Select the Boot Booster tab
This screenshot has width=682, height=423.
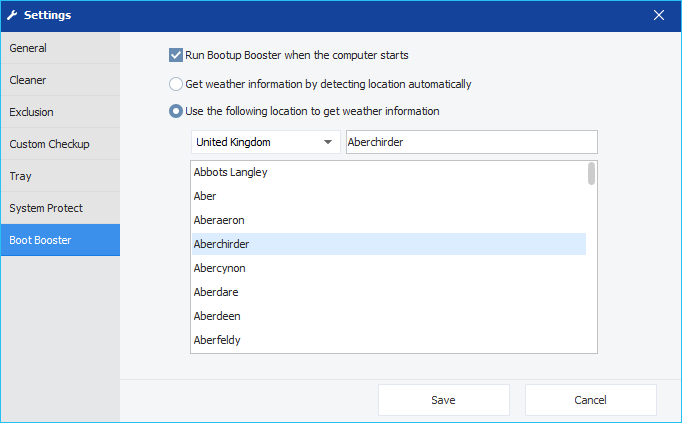click(60, 240)
